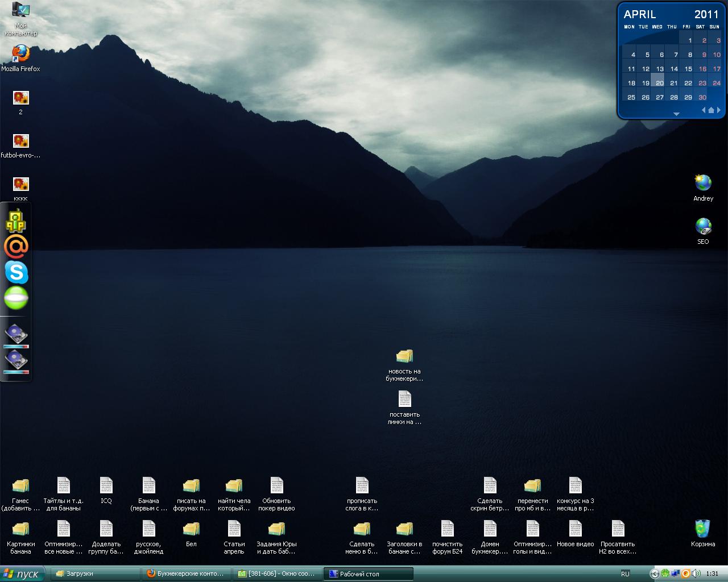Click the taskbar clock showing 1:31
The image size is (728, 582).
712,574
